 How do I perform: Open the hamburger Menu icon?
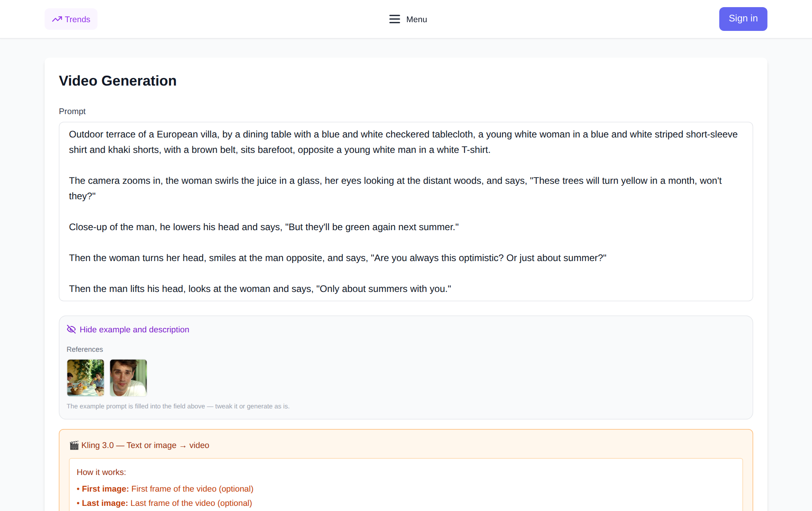394,19
